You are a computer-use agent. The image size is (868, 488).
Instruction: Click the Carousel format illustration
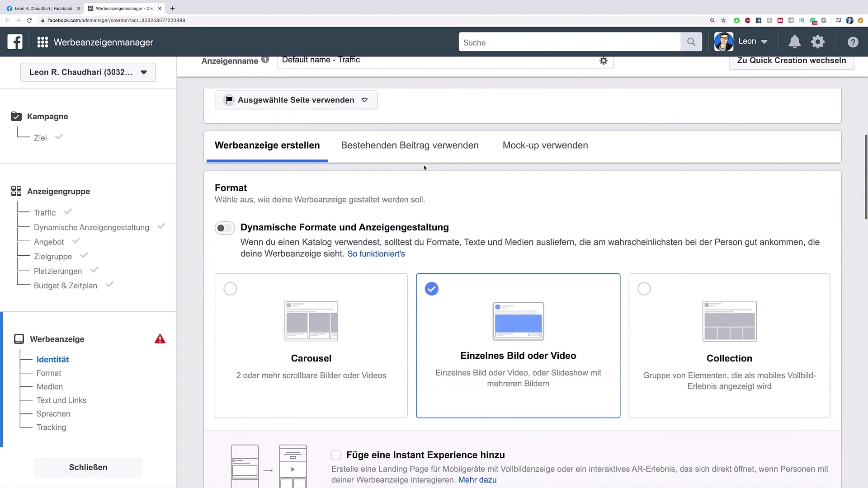point(311,321)
